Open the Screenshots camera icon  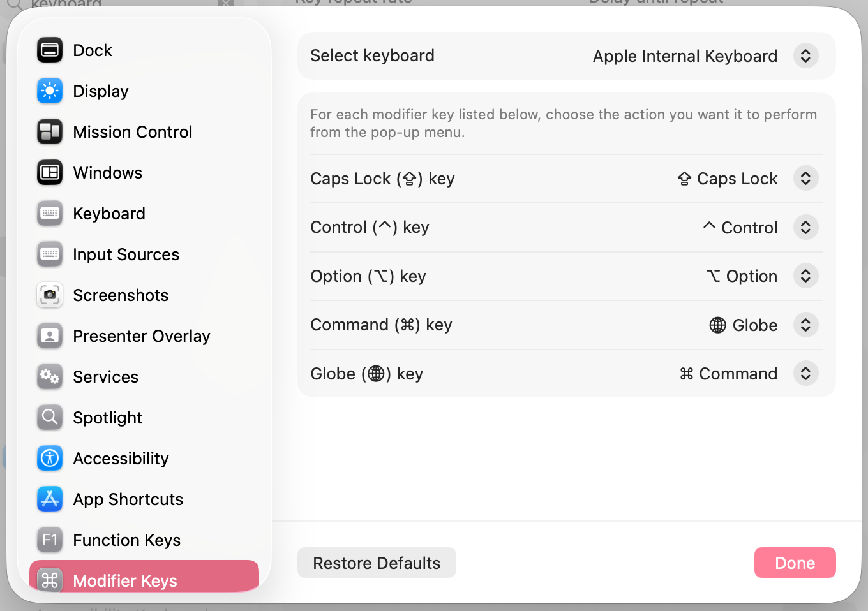coord(50,295)
